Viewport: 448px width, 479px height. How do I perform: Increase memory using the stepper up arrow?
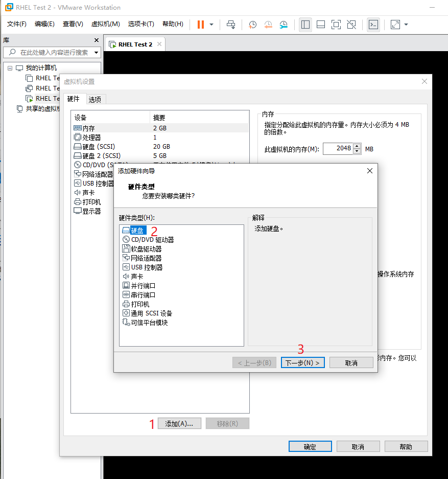357,146
